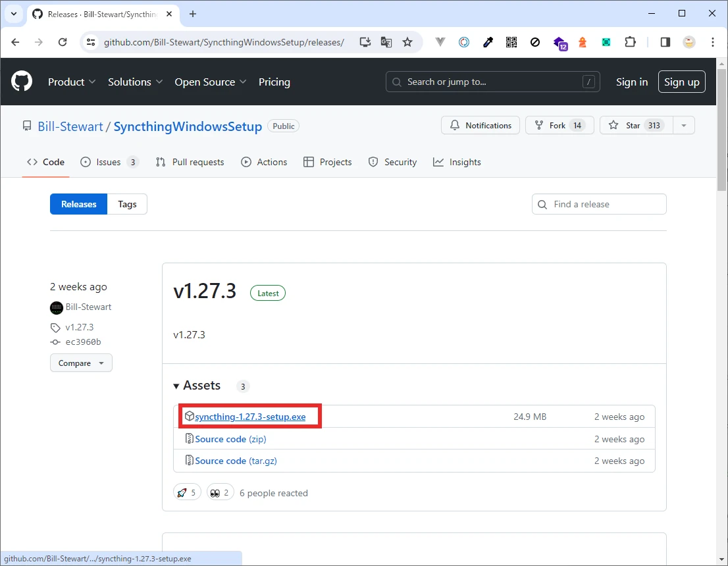Image resolution: width=728 pixels, height=566 pixels.
Task: Download Source code (tar.gz)
Action: click(236, 461)
